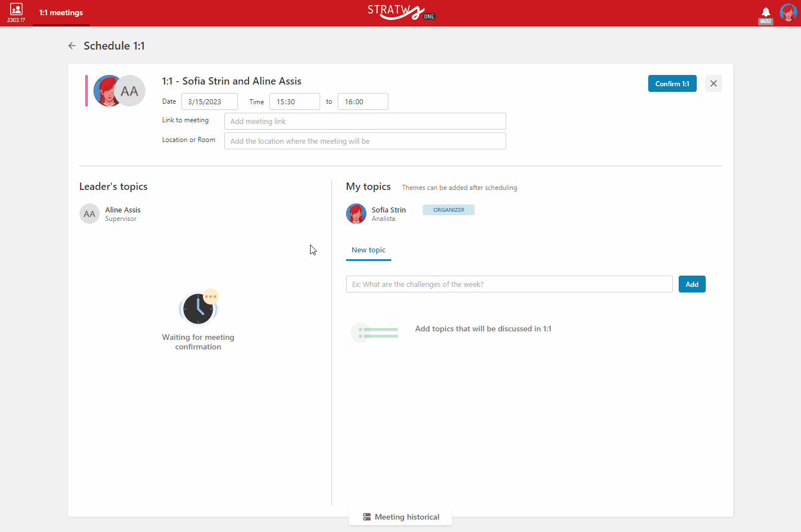Image resolution: width=801 pixels, height=532 pixels.
Task: Open the notifications bell icon
Action: coord(765,12)
